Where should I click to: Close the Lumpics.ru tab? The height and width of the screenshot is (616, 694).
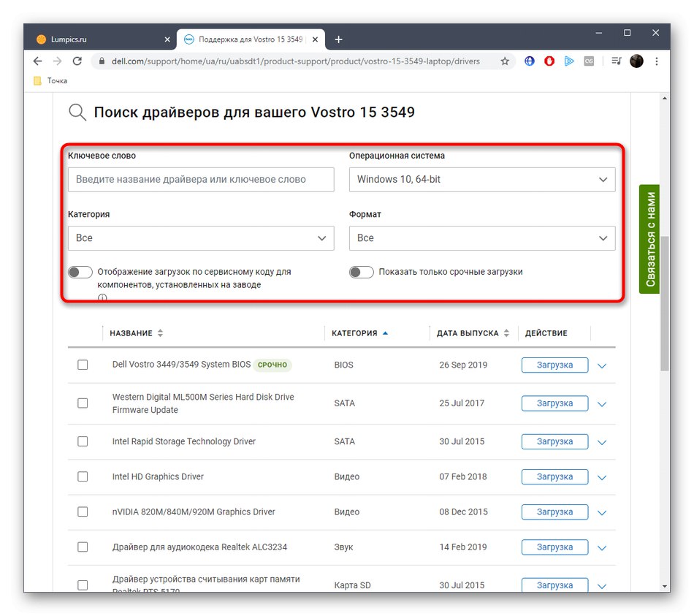click(x=167, y=39)
